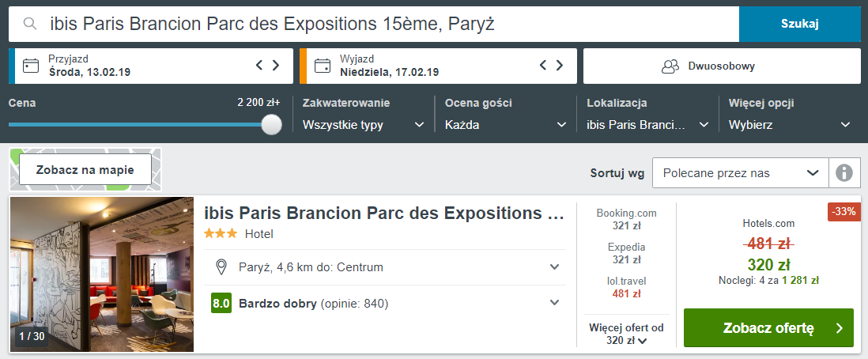Click the search magnifier icon
The width and height of the screenshot is (868, 359).
pyautogui.click(x=29, y=23)
